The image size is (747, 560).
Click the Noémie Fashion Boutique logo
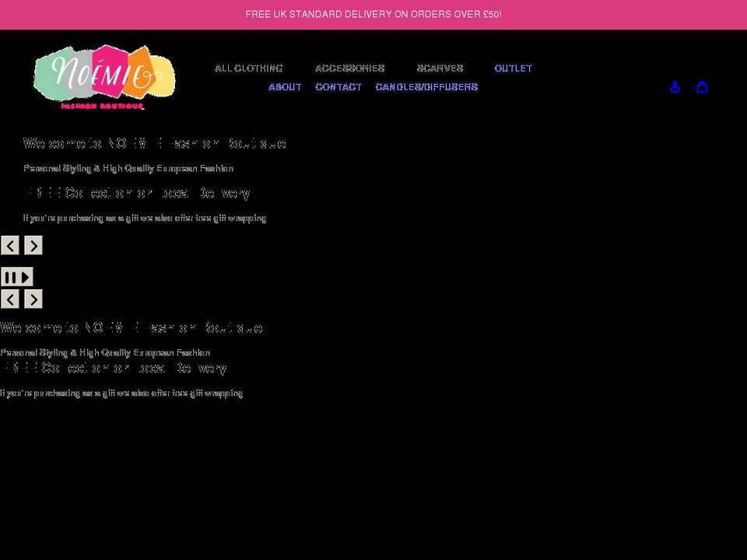pyautogui.click(x=103, y=77)
